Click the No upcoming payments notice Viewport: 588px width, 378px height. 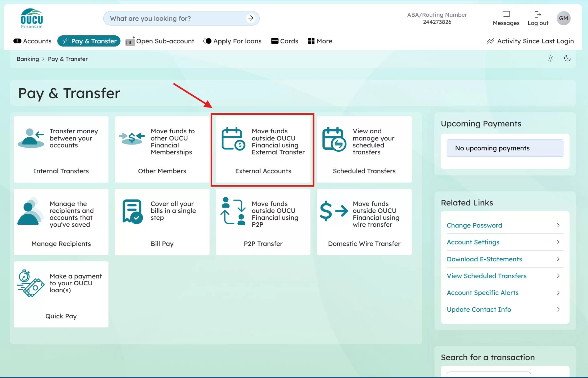(x=505, y=148)
